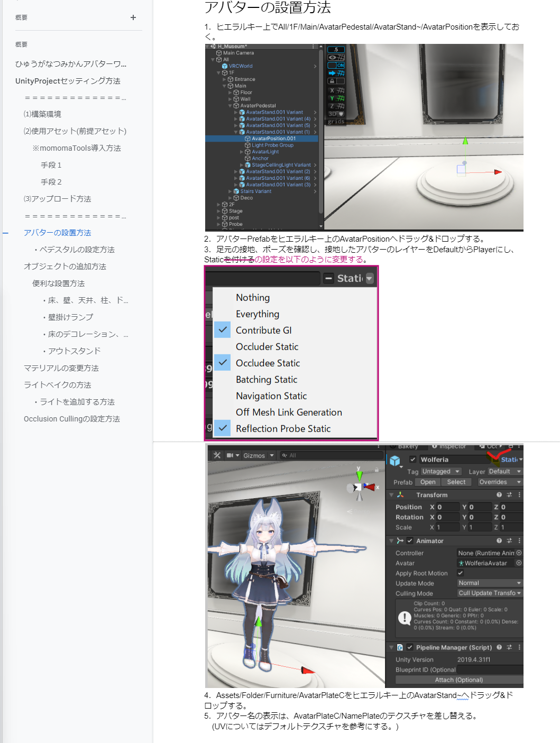Uncheck Apply Root Motion checkbox
This screenshot has width=560, height=743.
coord(460,573)
